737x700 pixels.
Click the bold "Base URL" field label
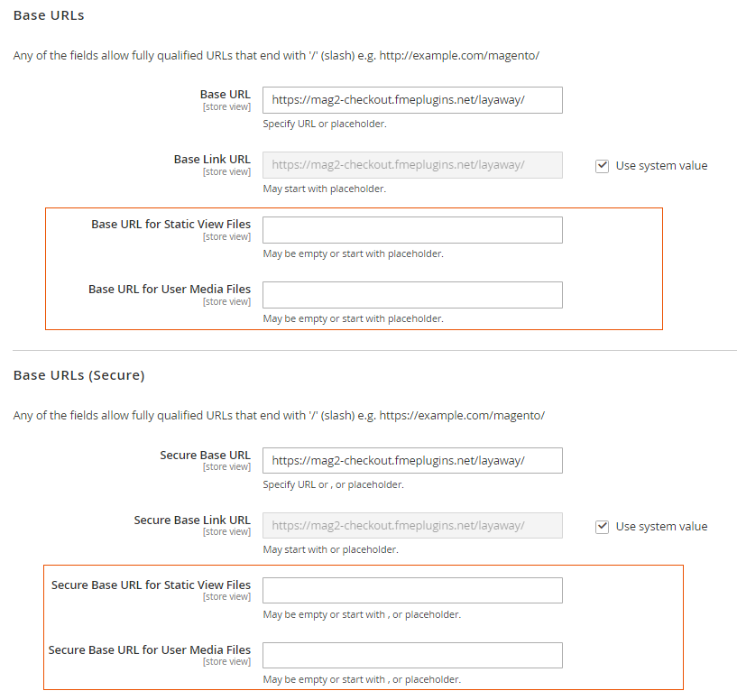point(225,94)
